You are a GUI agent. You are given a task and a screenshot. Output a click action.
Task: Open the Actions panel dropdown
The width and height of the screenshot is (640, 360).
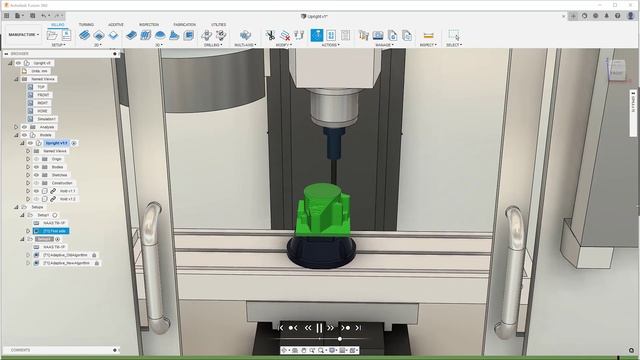(331, 45)
